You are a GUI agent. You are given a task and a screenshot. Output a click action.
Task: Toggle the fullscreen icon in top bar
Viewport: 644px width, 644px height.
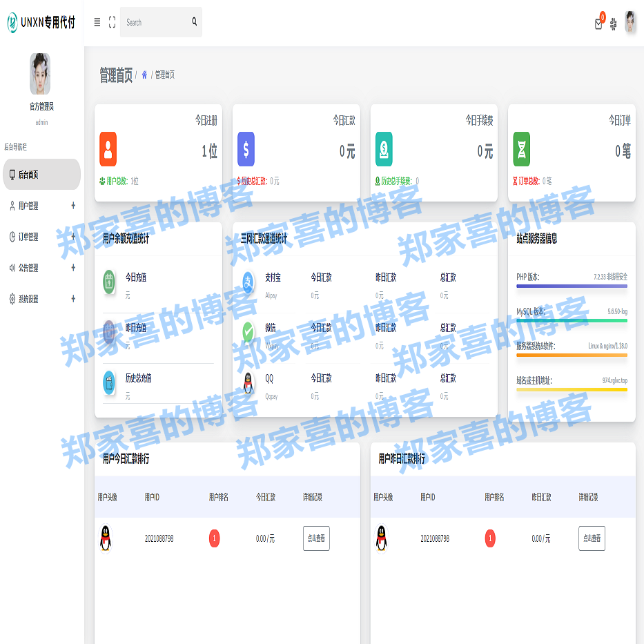(113, 22)
